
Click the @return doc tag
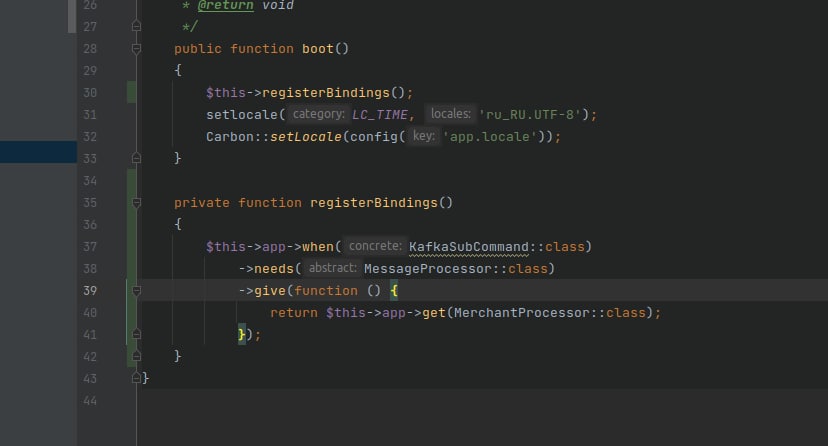pos(225,6)
